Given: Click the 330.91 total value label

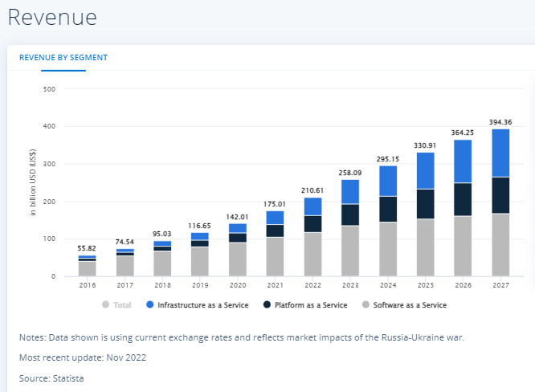Looking at the screenshot, I should coord(425,145).
